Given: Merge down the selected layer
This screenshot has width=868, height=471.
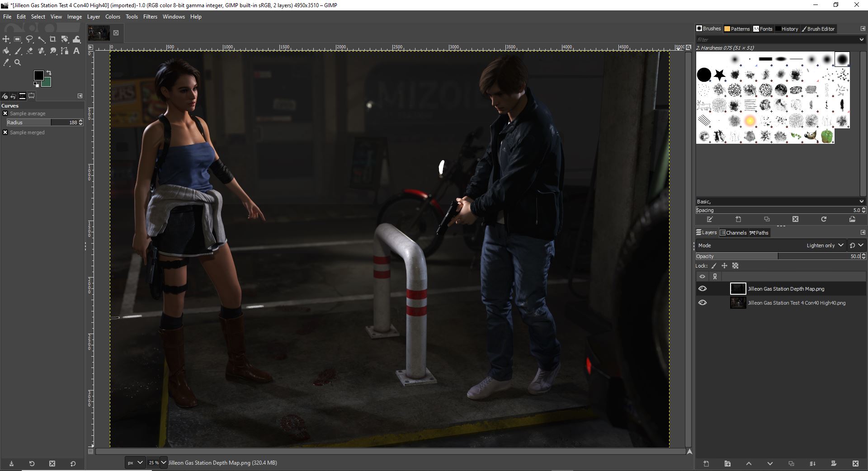Looking at the screenshot, I should [x=812, y=464].
